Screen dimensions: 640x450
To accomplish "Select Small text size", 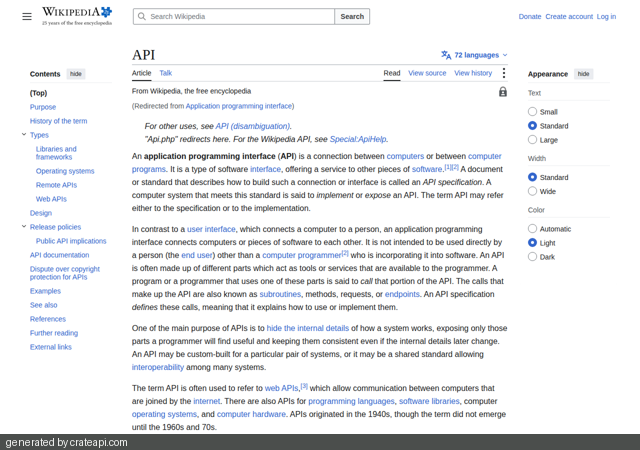I will tap(532, 111).
